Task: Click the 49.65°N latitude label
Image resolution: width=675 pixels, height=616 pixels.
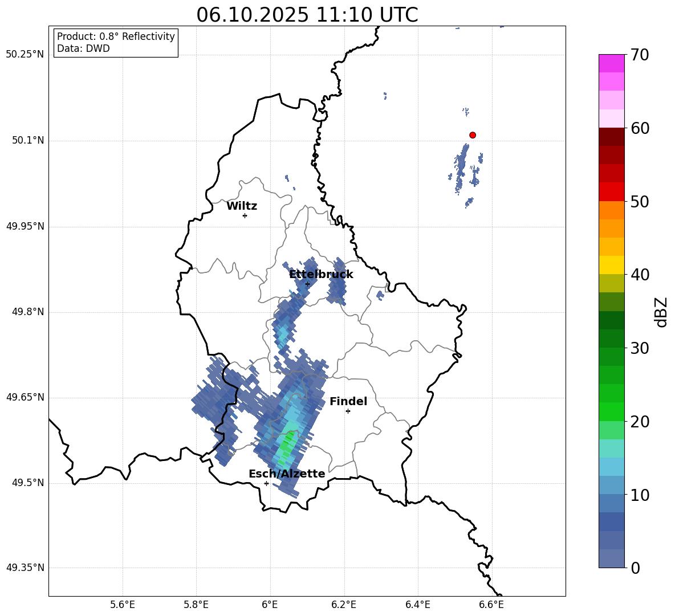Action: click(25, 397)
